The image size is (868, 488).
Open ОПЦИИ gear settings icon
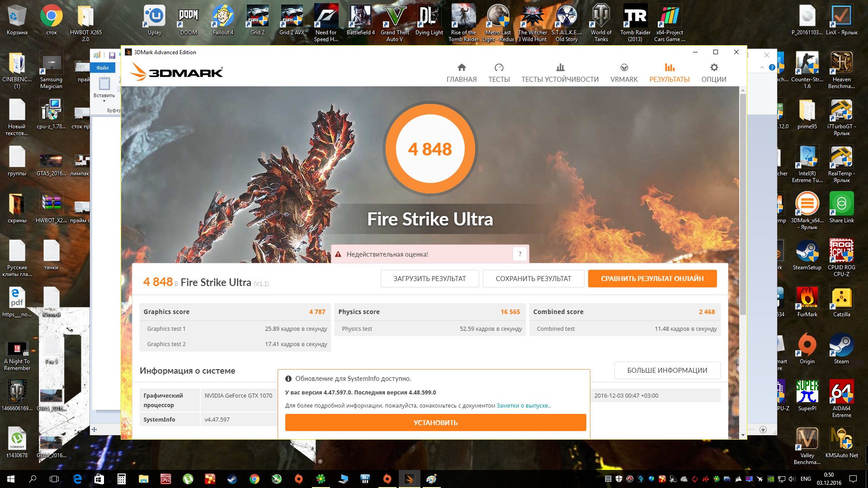[713, 68]
